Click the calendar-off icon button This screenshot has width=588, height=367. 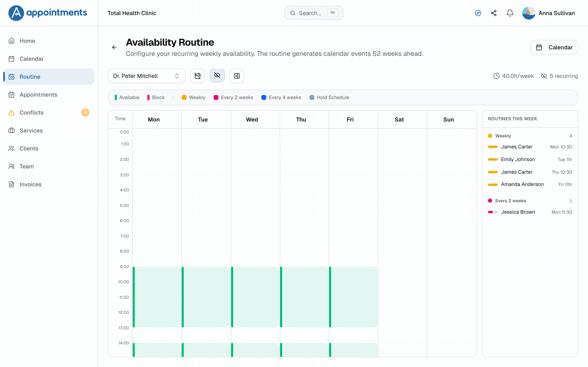pyautogui.click(x=198, y=76)
